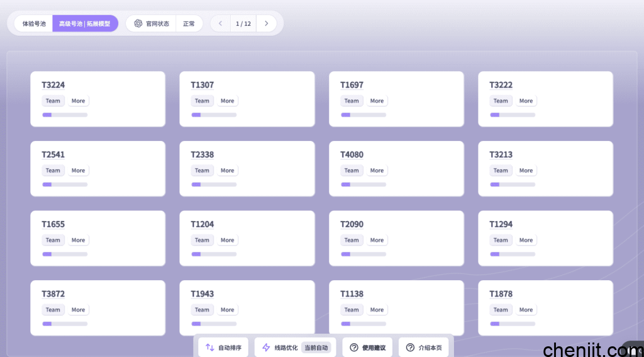Select the T2090 account card title
The image size is (644, 357).
pyautogui.click(x=352, y=224)
